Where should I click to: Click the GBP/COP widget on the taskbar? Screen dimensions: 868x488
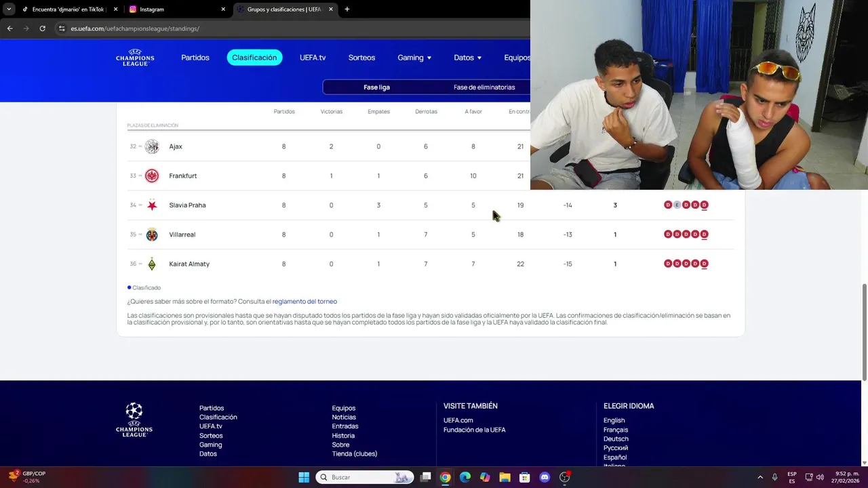pos(27,477)
